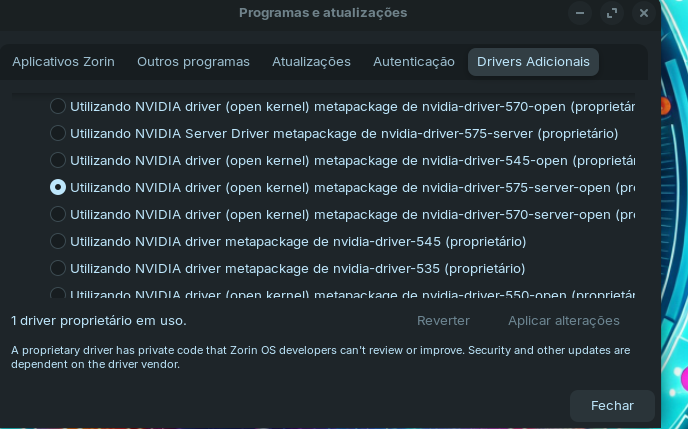The width and height of the screenshot is (688, 429).
Task: Select the Drivers Adicionais tab
Action: (x=533, y=62)
